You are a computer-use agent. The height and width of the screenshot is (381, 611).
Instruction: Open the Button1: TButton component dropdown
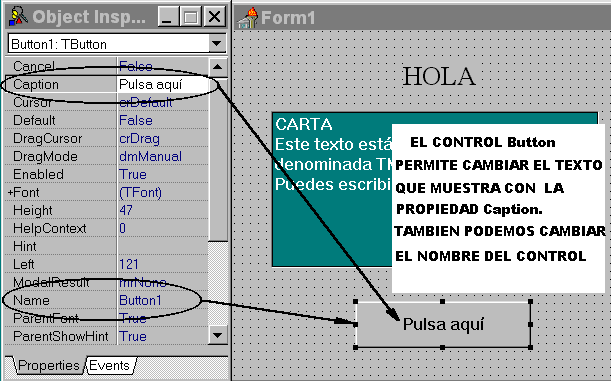217,43
